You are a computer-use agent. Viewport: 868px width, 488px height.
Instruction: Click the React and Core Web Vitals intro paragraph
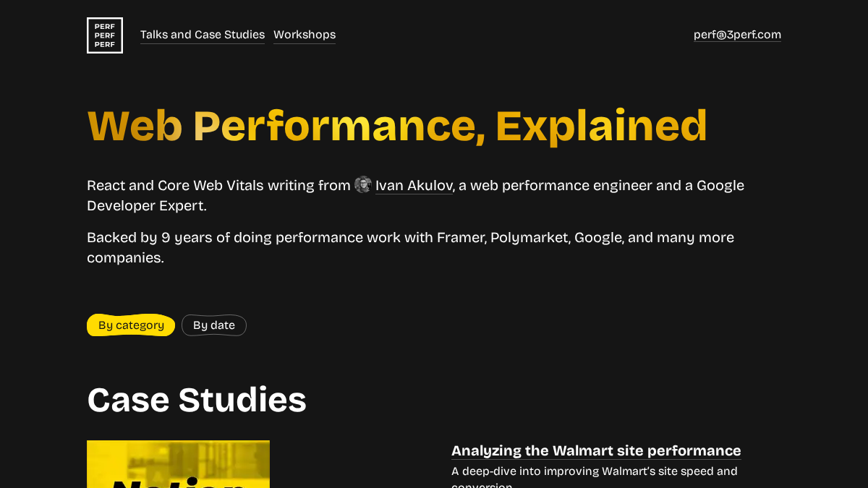coord(415,195)
